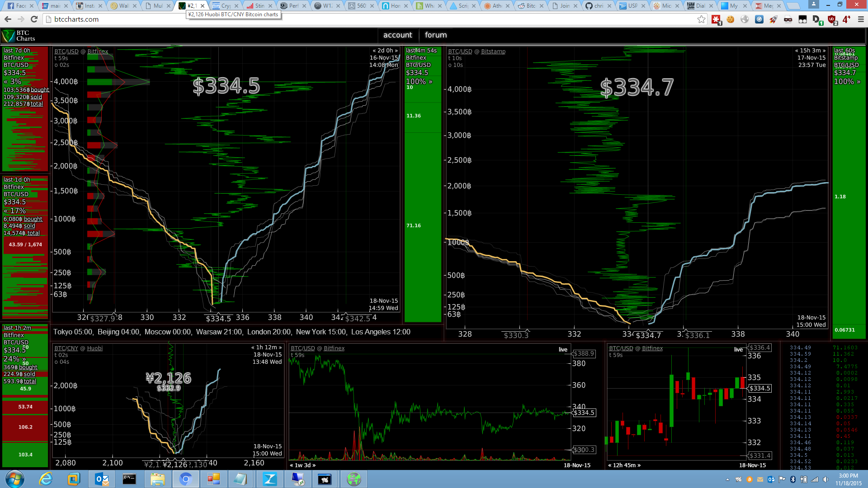The width and height of the screenshot is (868, 488).
Task: Click the $327.9 marker on Bitfinex price axis
Action: click(x=103, y=319)
